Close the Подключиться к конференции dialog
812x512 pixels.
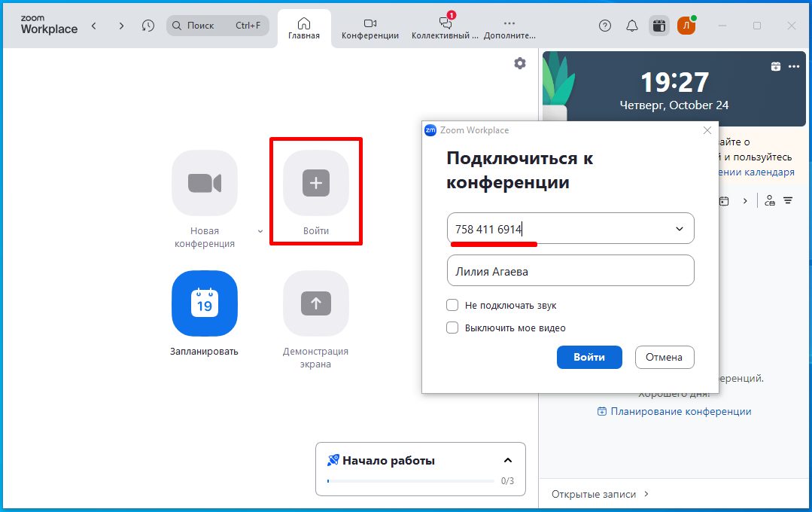click(707, 130)
